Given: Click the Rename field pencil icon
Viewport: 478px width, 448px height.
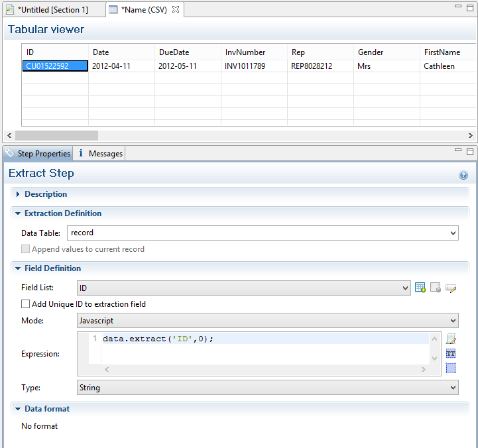Looking at the screenshot, I should 451,288.
